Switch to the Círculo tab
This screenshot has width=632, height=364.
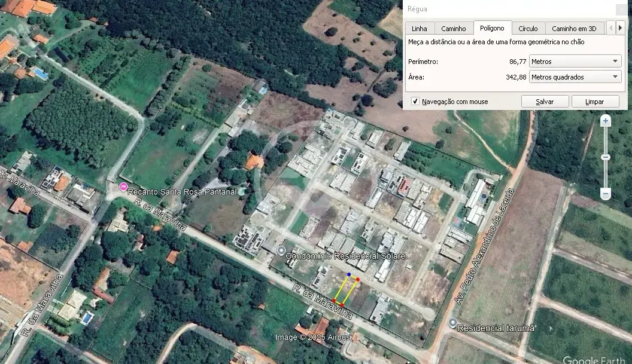[x=528, y=29]
